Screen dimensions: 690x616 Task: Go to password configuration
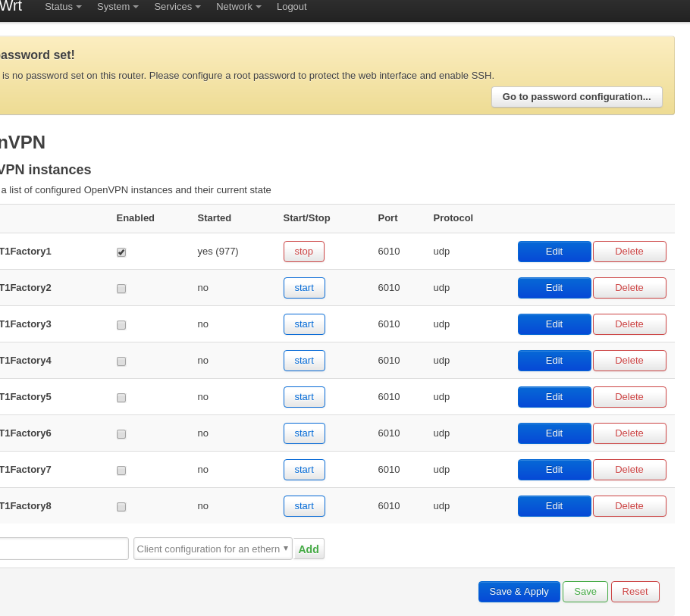(x=576, y=97)
